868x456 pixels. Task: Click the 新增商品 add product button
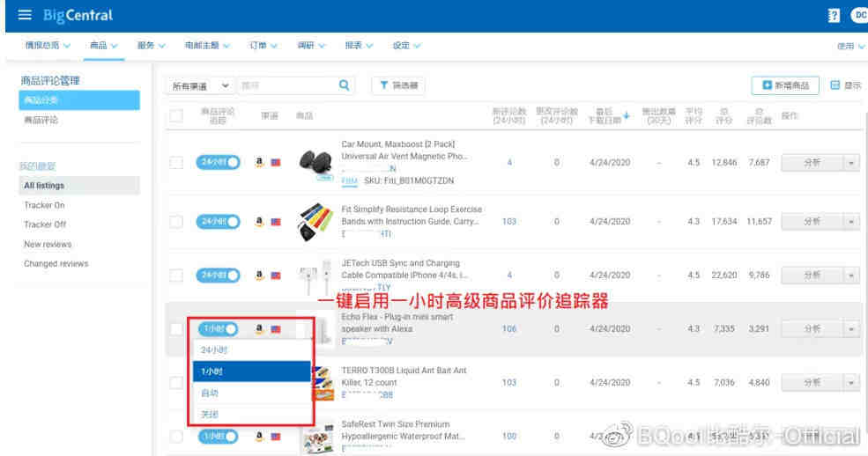[785, 85]
